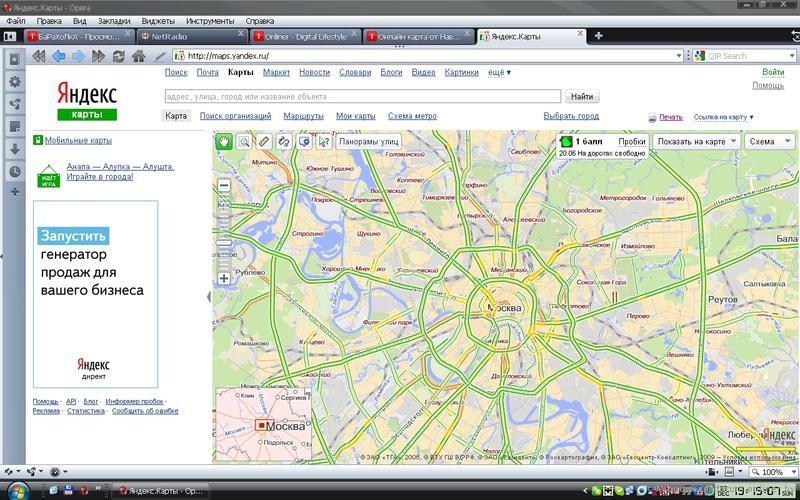The image size is (800, 500).
Task: Open the home page via house icon
Action: point(138,56)
